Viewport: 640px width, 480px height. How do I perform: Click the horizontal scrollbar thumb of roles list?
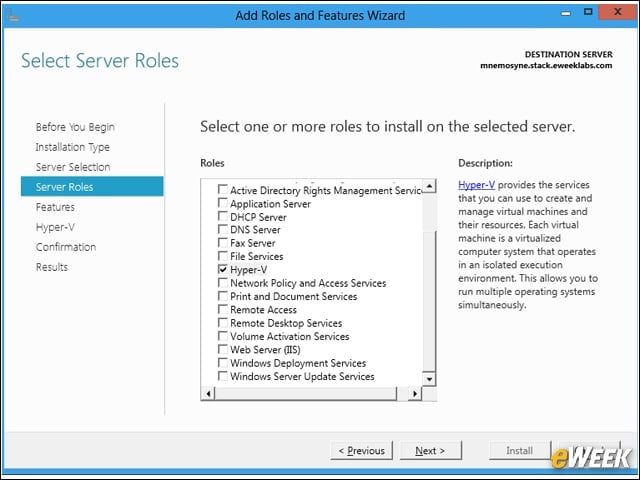pyautogui.click(x=305, y=393)
